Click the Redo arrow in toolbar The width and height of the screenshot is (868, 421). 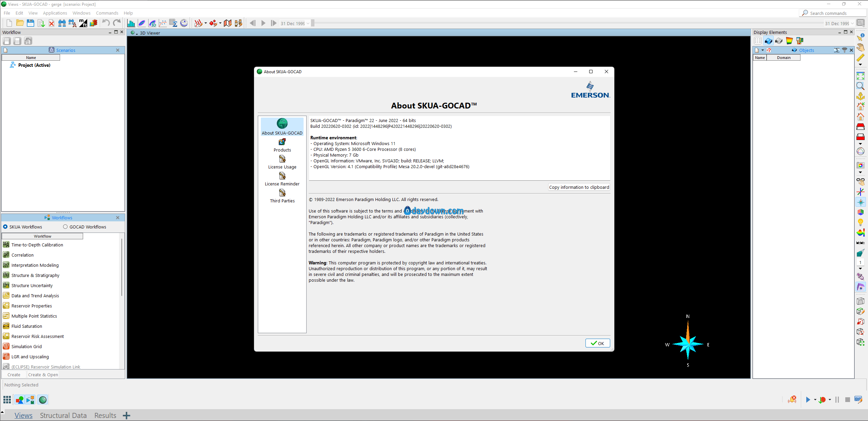[117, 23]
